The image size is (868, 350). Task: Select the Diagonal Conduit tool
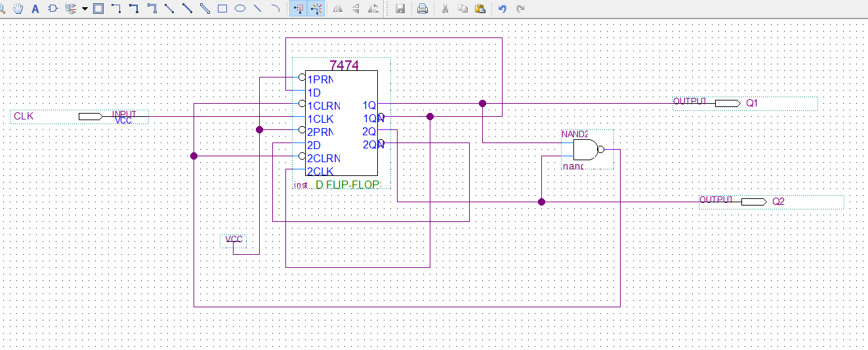coord(205,9)
